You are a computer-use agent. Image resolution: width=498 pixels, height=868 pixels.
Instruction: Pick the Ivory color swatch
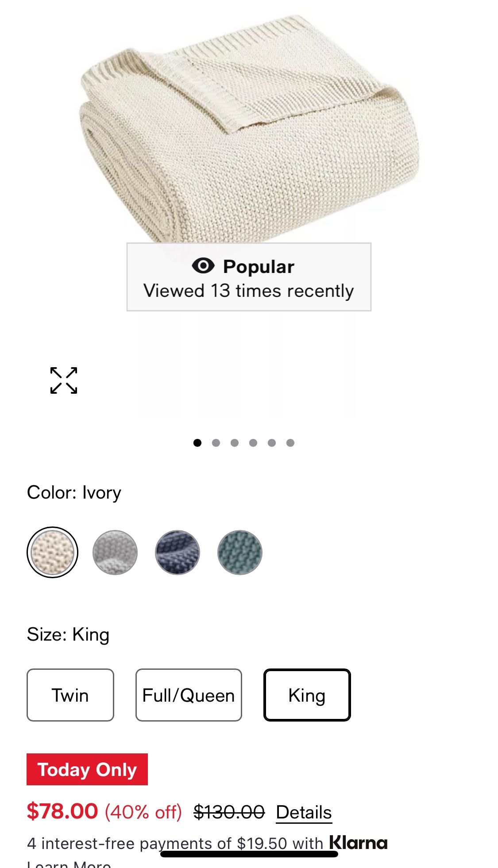coord(53,552)
